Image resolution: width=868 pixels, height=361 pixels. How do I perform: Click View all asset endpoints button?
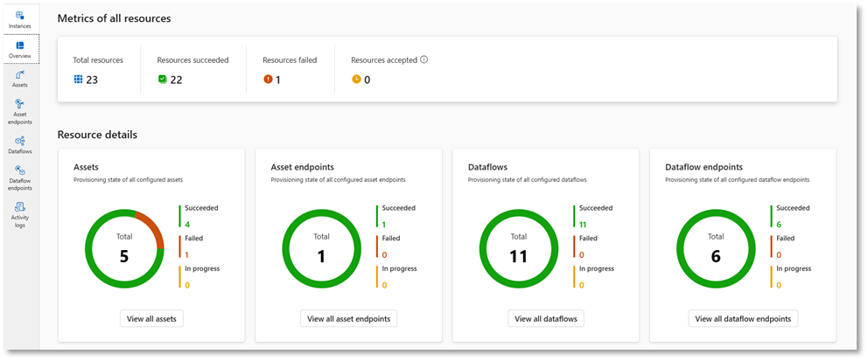(x=349, y=318)
